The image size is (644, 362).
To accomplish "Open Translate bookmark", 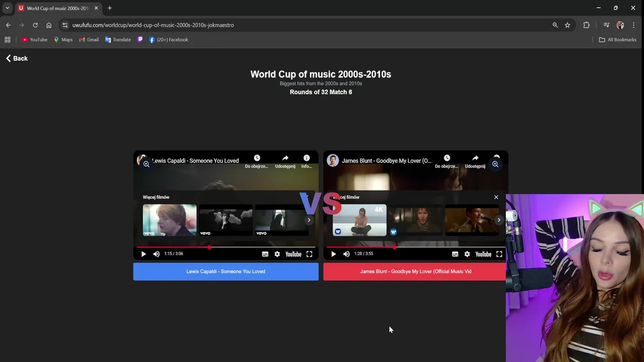I will click(118, 40).
